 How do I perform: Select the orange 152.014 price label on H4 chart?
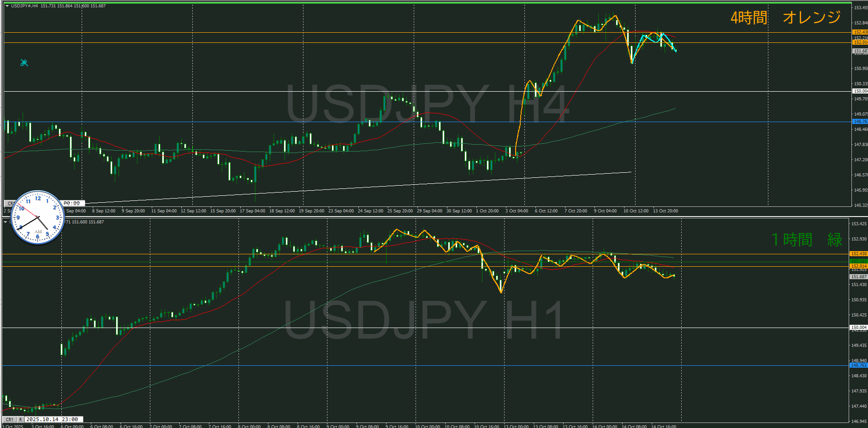(x=860, y=42)
